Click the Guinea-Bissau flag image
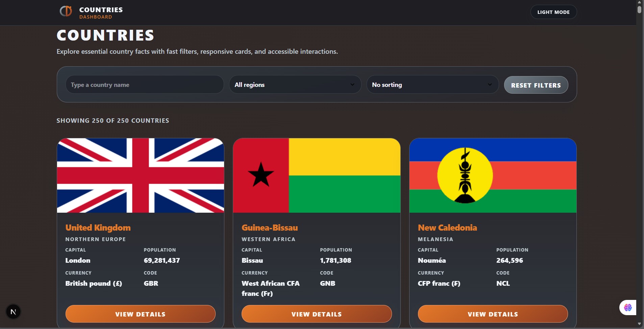This screenshot has height=329, width=644. point(317,175)
